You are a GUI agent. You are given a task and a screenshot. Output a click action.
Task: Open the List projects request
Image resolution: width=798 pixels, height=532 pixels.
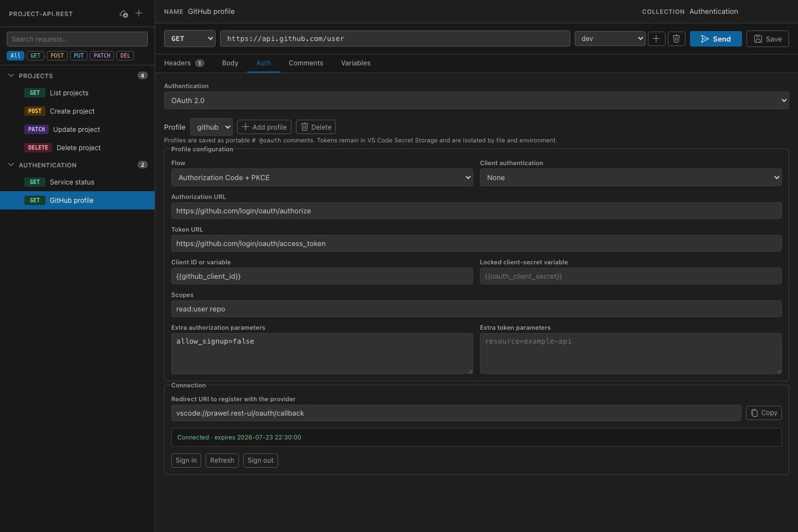click(x=78, y=93)
